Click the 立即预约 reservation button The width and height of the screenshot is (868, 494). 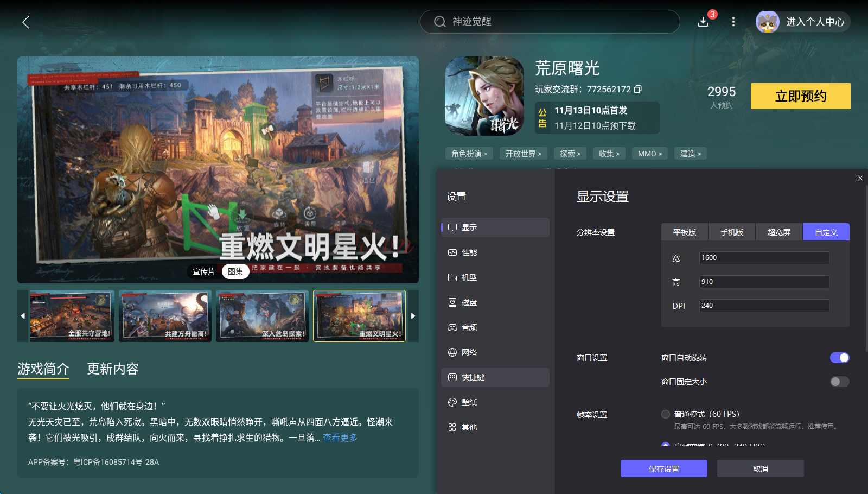800,96
